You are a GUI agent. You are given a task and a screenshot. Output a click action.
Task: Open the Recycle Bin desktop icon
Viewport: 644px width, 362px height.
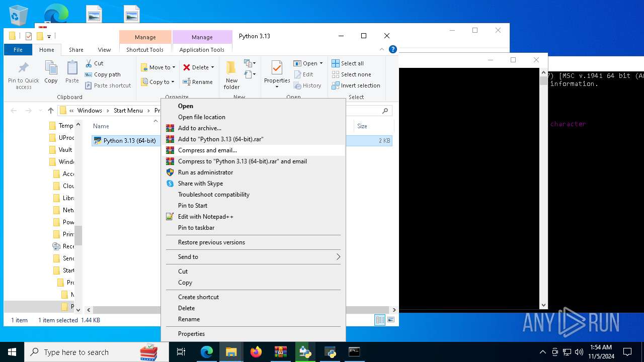coord(19,15)
